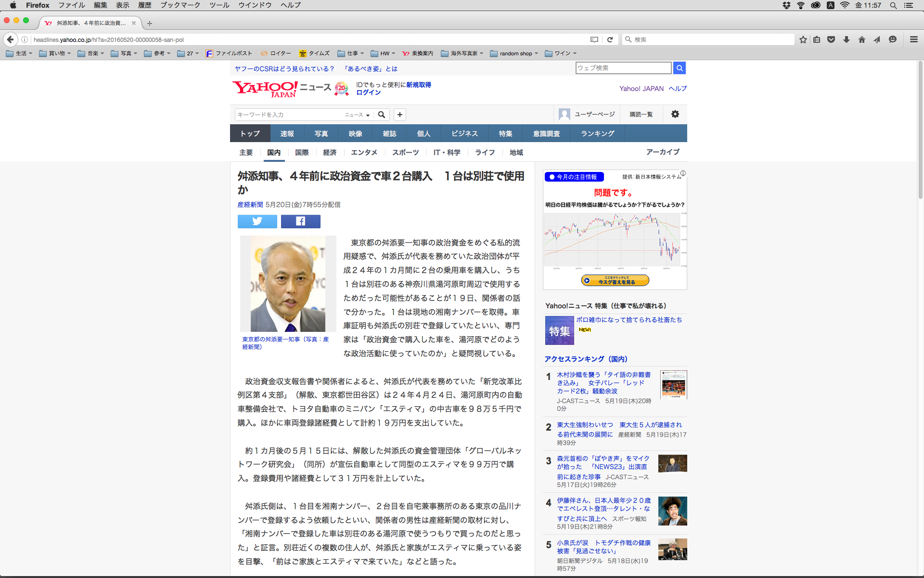
Task: Share article via Facebook button
Action: 300,221
